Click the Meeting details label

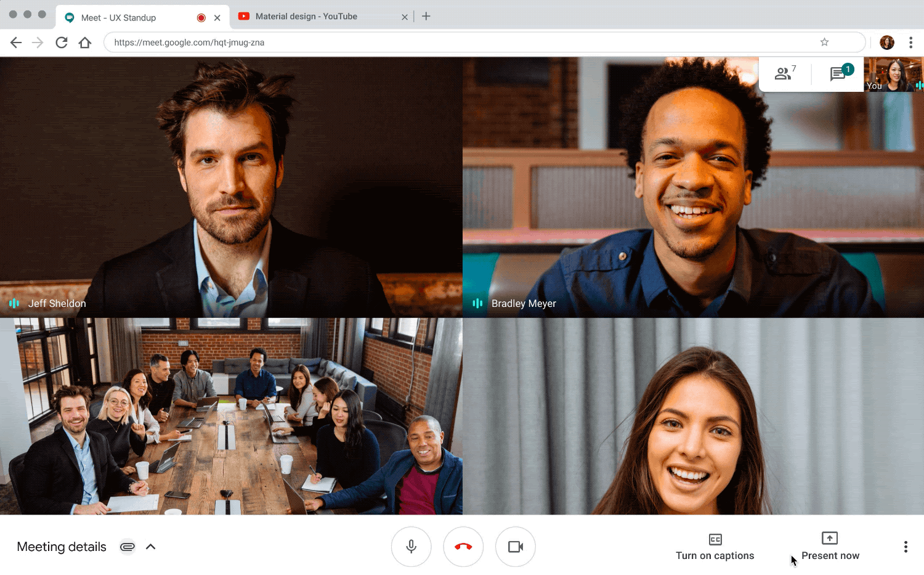[62, 547]
